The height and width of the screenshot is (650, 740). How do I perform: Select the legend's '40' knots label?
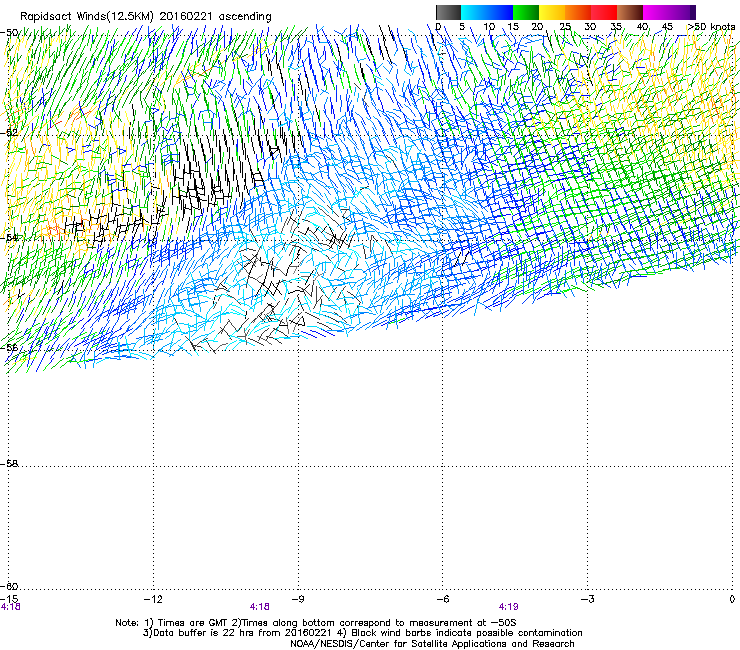coord(642,27)
